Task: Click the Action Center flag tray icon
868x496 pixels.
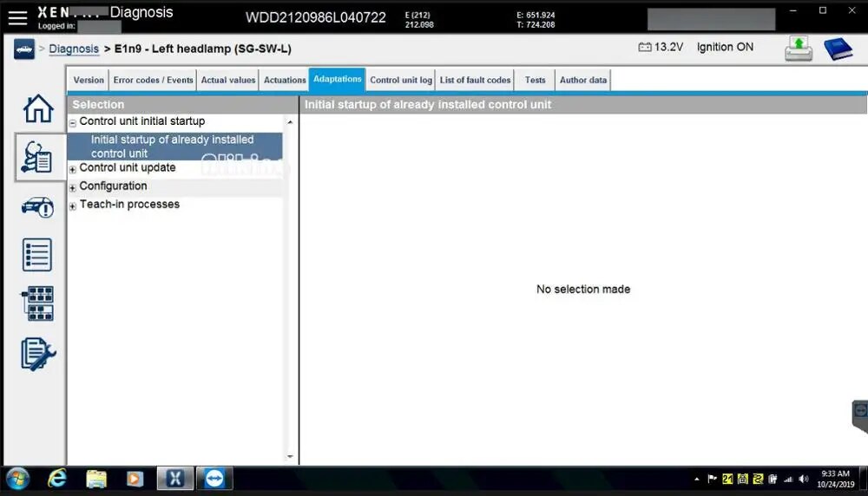Action: 712,479
